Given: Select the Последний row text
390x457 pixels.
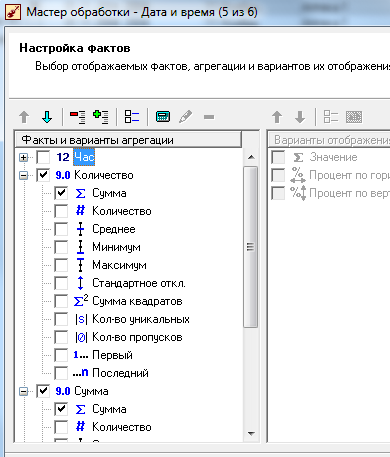Looking at the screenshot, I should [120, 373].
